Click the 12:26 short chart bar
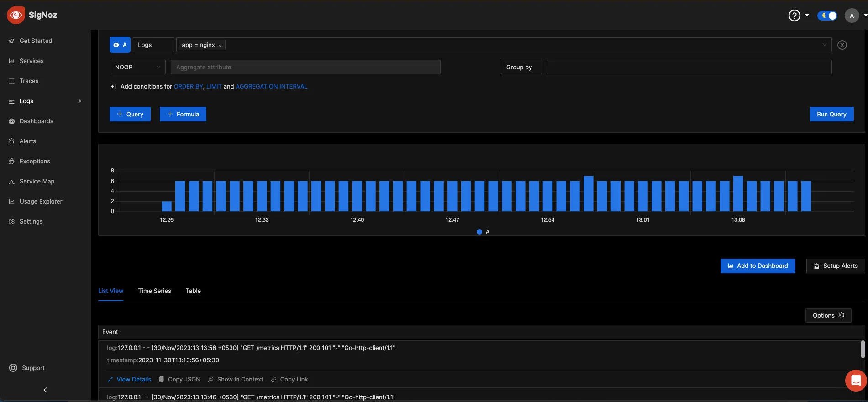The height and width of the screenshot is (402, 868). (167, 206)
